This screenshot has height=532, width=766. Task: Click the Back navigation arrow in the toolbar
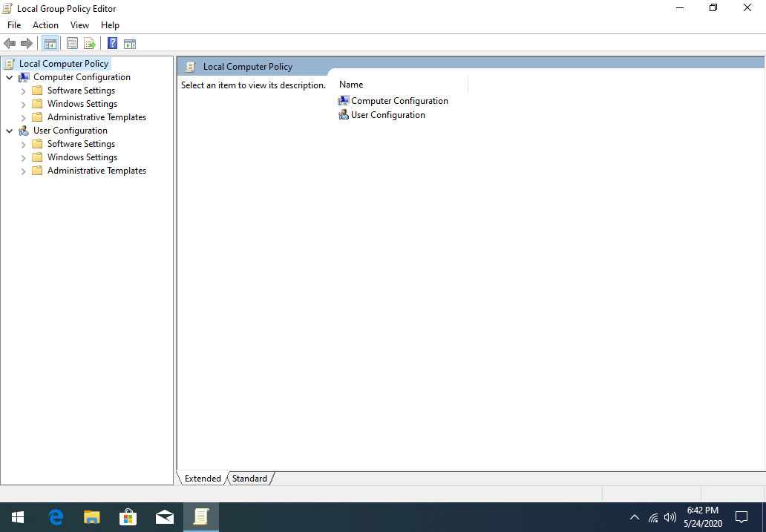coord(10,43)
